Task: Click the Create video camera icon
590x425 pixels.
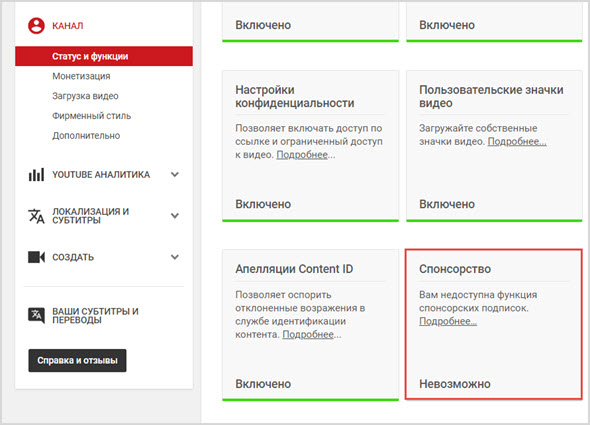Action: pyautogui.click(x=36, y=257)
